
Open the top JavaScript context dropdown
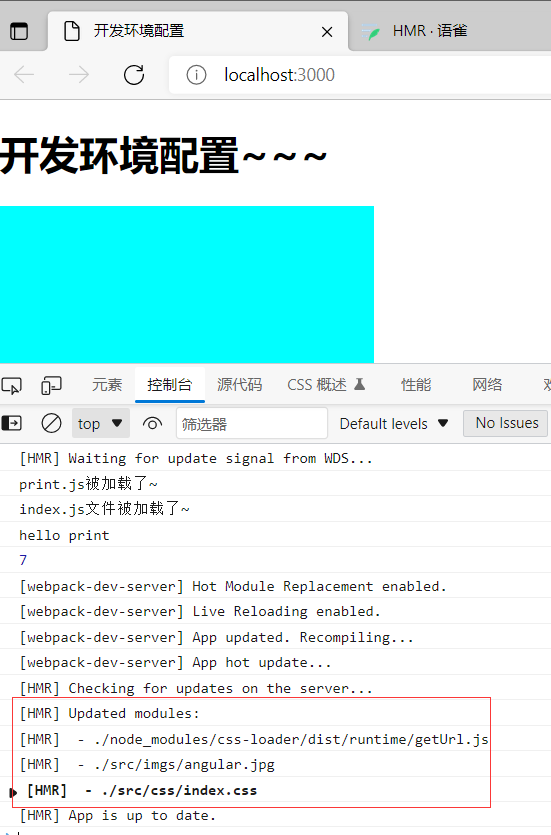click(x=101, y=424)
